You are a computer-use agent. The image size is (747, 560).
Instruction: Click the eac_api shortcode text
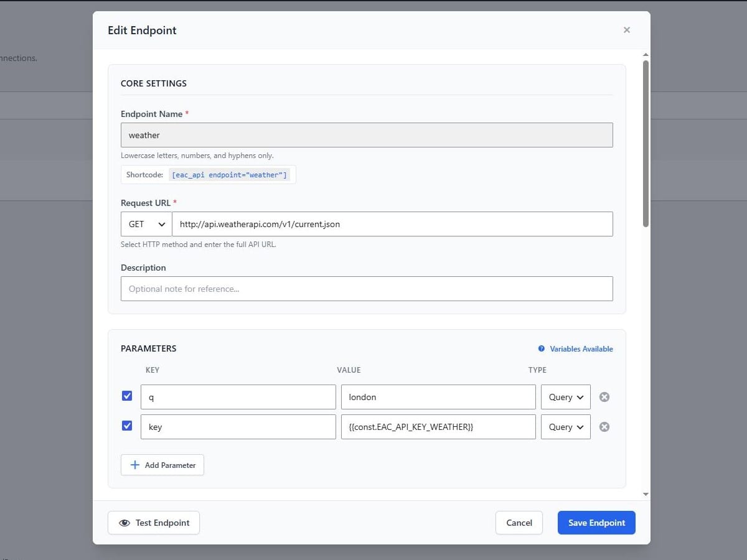230,175
